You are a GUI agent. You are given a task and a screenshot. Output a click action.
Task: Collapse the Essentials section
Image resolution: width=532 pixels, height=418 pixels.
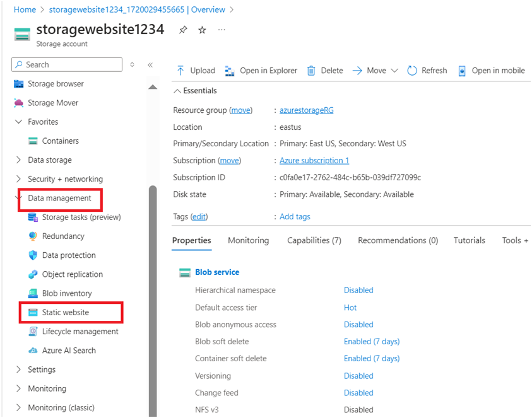pos(177,91)
